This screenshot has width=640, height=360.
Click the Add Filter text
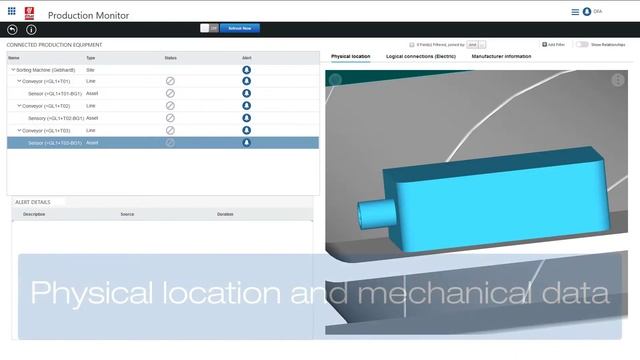tap(556, 44)
